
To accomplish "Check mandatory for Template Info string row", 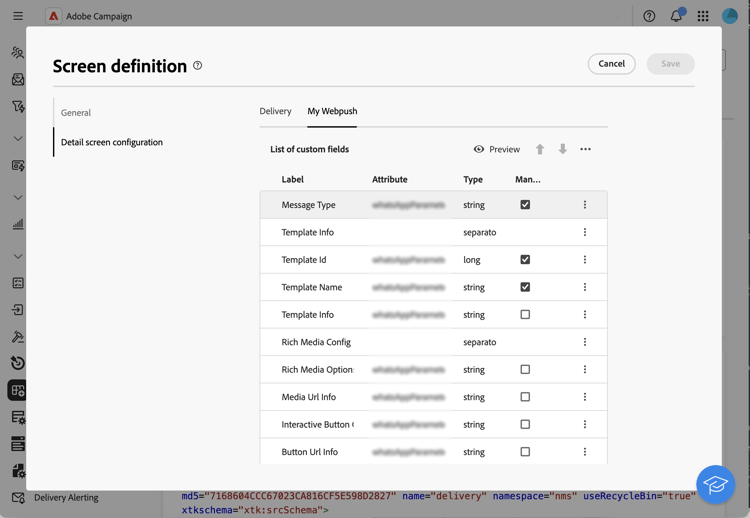I will pyautogui.click(x=525, y=315).
